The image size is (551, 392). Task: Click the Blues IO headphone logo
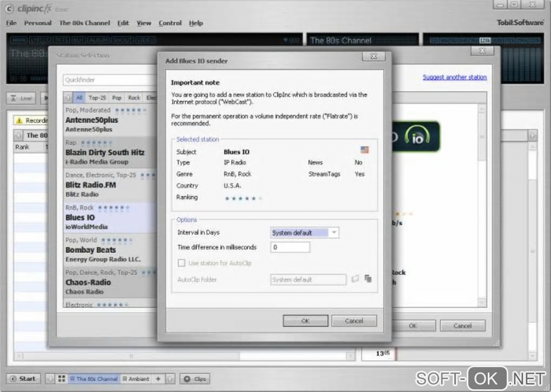coord(418,137)
